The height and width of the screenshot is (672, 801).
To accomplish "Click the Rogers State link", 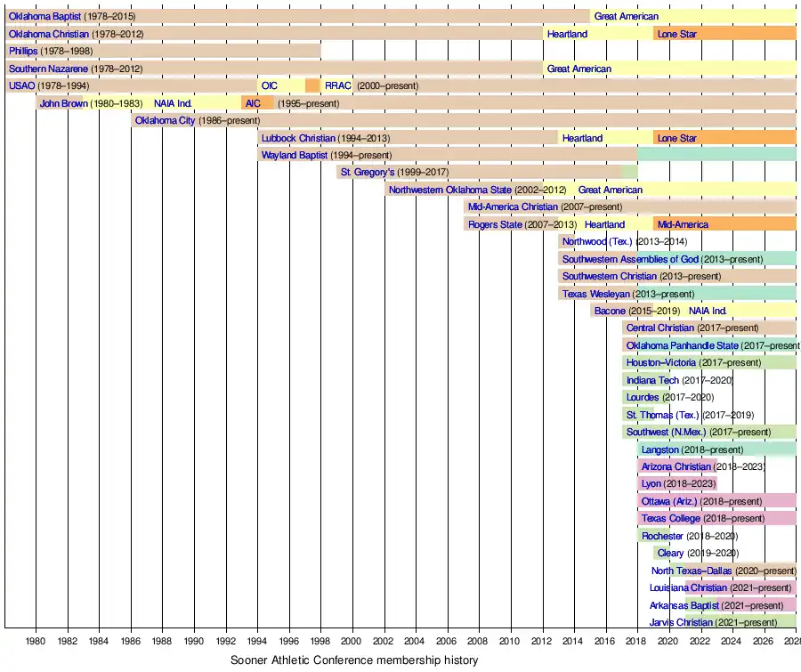I will click(x=495, y=224).
